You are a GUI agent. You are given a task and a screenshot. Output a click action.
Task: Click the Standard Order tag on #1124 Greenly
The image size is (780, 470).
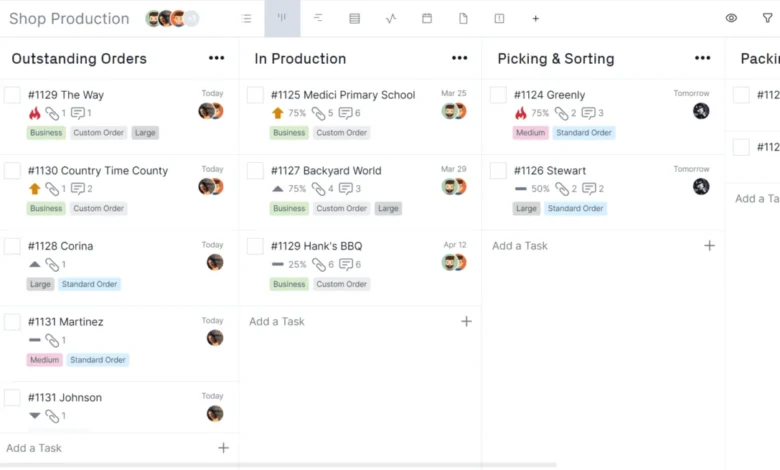click(x=584, y=133)
